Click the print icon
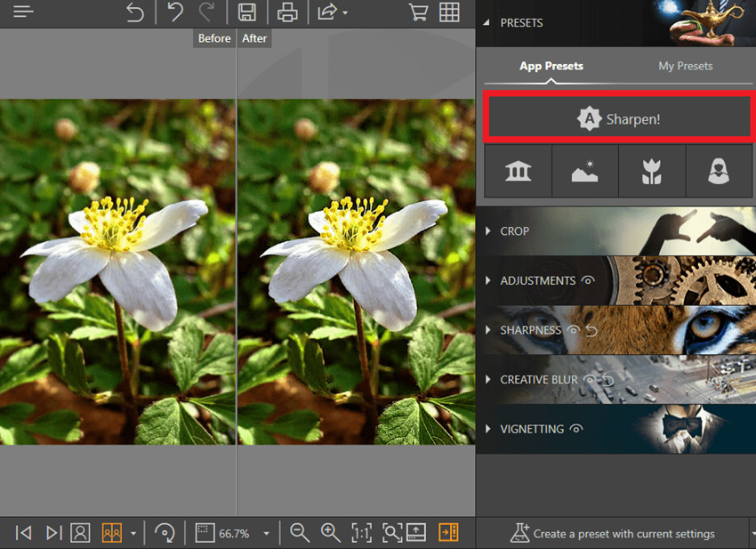The width and height of the screenshot is (756, 549). (x=286, y=12)
